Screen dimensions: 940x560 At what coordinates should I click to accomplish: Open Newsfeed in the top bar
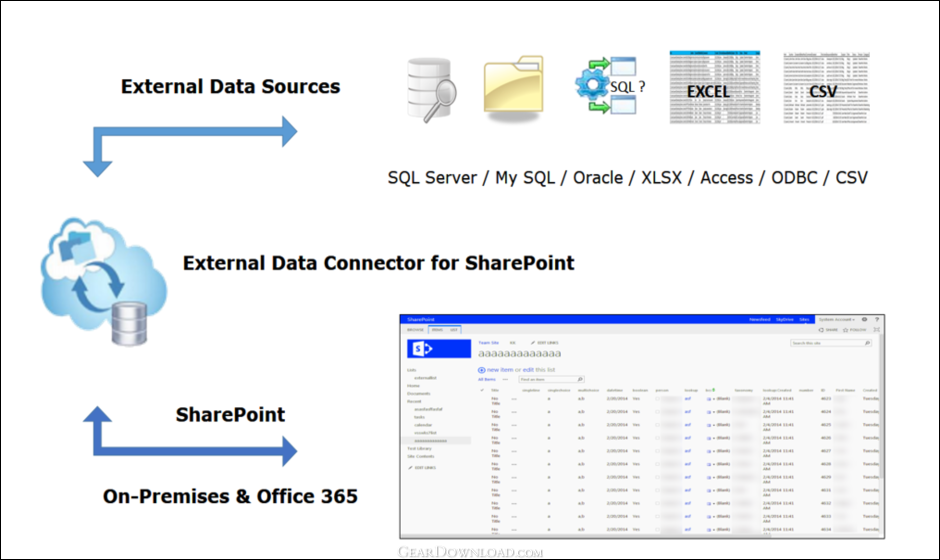click(760, 320)
